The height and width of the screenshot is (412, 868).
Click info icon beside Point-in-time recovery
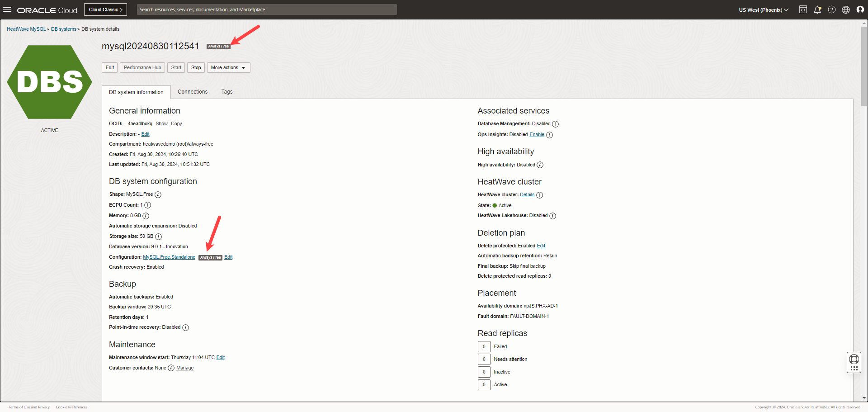186,327
